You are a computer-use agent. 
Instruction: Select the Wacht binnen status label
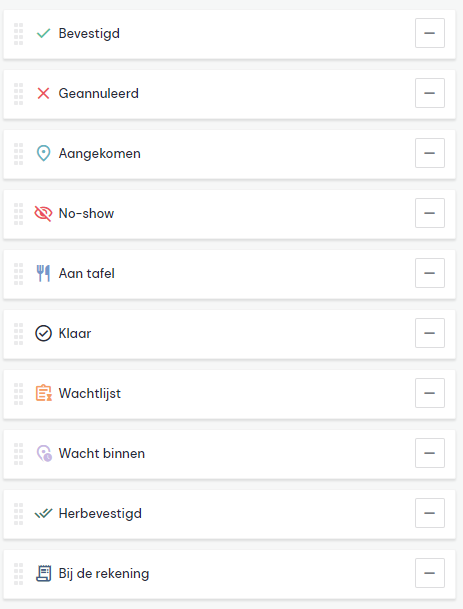pyautogui.click(x=102, y=453)
